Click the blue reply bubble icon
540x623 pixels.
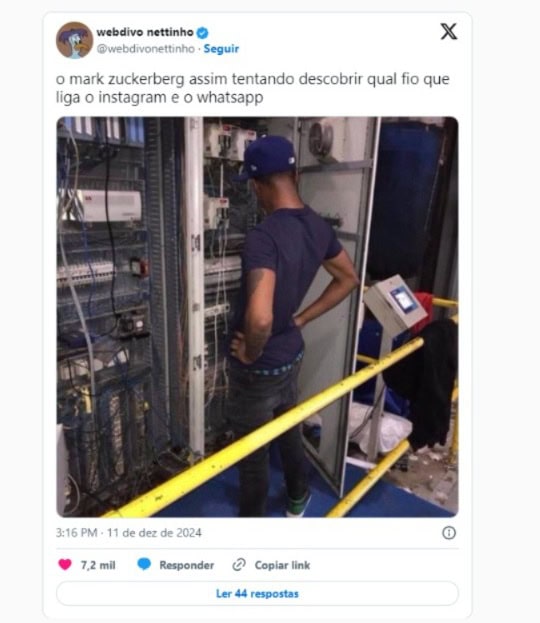144,564
